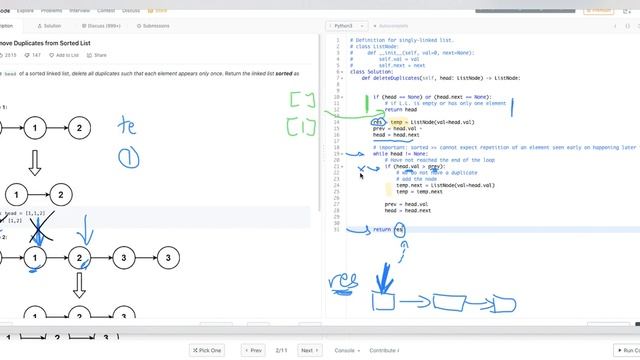Open the Contest nav item

click(106, 11)
